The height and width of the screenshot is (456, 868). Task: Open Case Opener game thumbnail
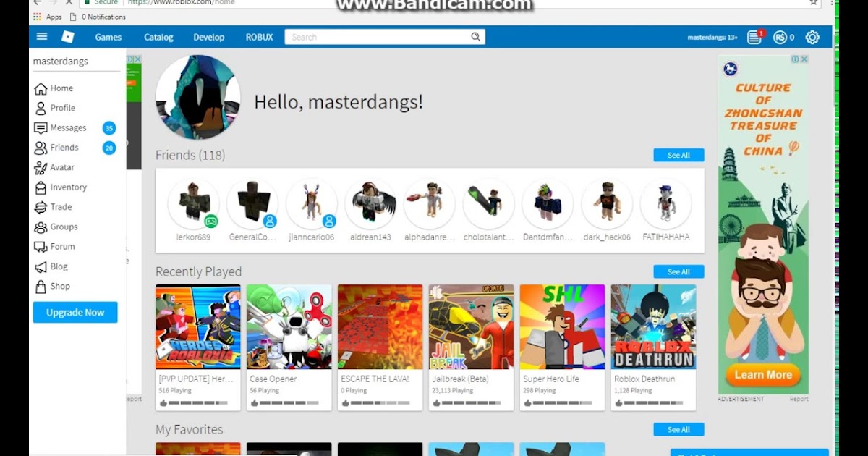(289, 327)
